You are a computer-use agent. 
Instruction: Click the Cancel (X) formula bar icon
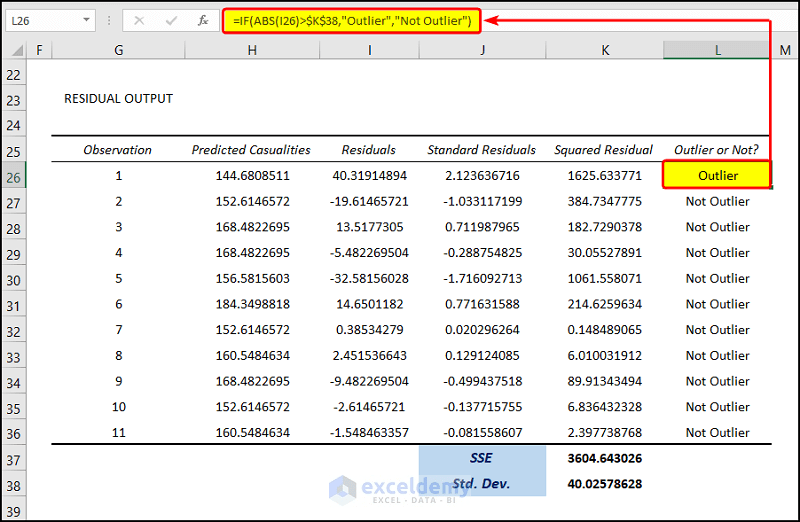point(139,21)
